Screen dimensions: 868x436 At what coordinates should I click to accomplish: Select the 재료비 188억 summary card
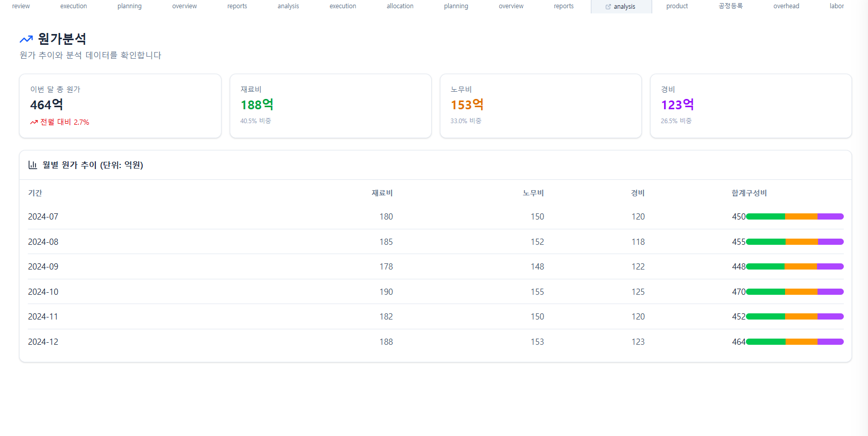coord(330,106)
